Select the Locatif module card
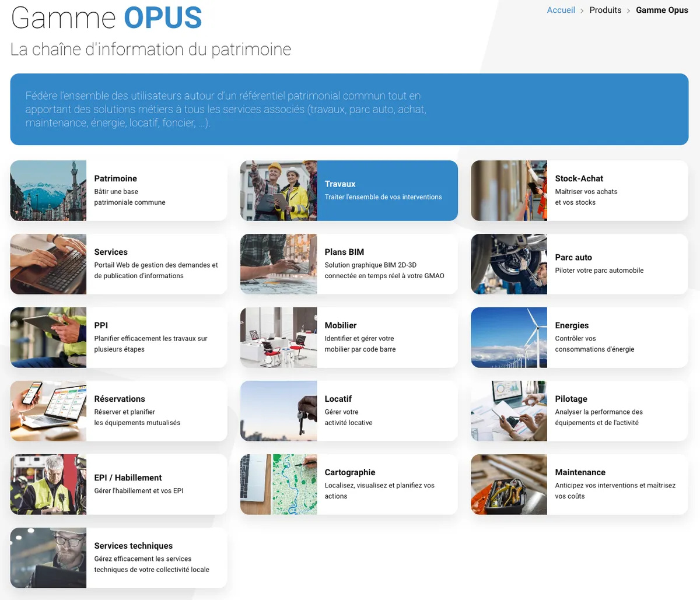700x600 pixels. click(349, 410)
